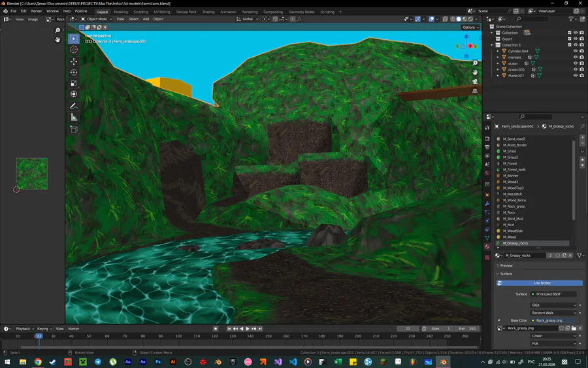Click the viewport pan hand icon
Image resolution: width=588 pixels, height=368 pixels.
coord(475,72)
